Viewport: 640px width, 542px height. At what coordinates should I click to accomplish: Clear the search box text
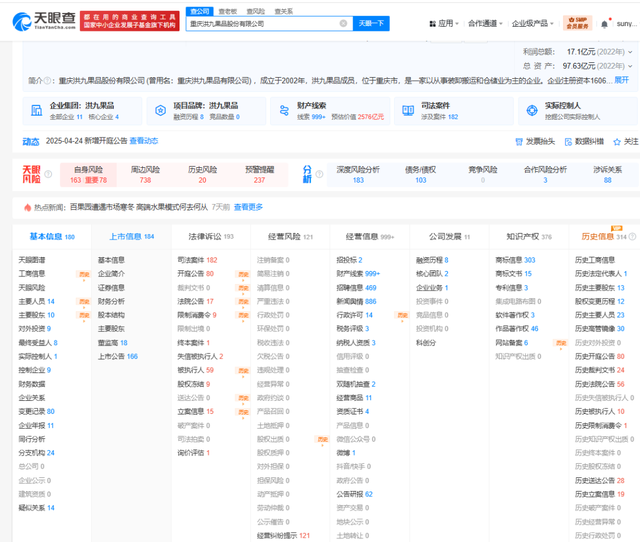tap(344, 23)
